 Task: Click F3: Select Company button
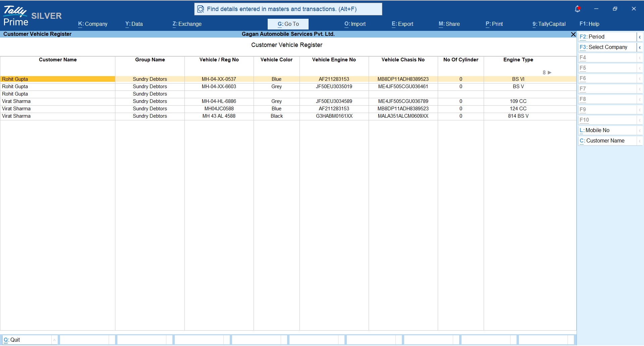[x=607, y=47]
